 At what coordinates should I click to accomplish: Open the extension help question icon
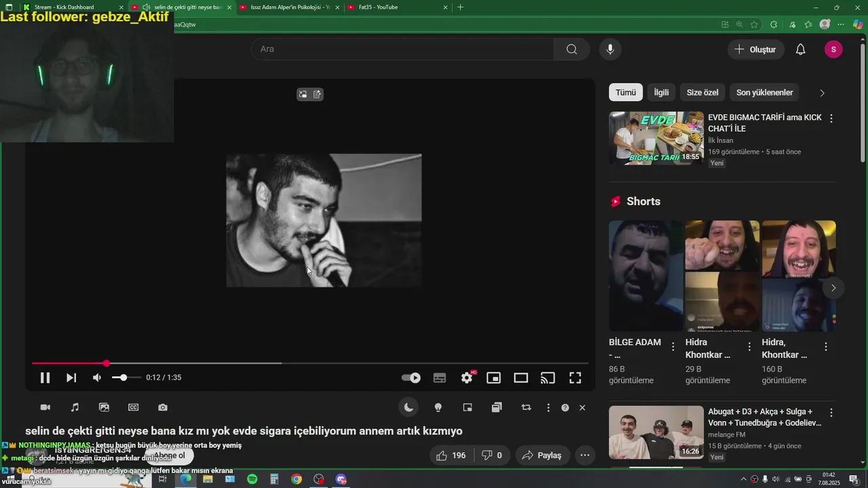(x=565, y=407)
